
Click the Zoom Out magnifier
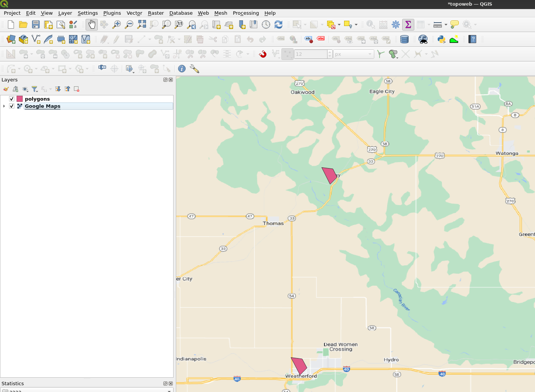[129, 24]
